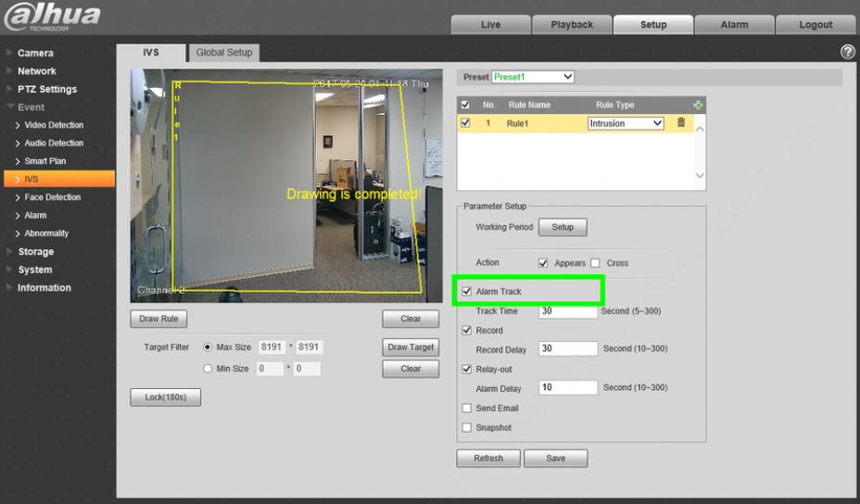
Task: Open Face Detection settings
Action: 52,197
